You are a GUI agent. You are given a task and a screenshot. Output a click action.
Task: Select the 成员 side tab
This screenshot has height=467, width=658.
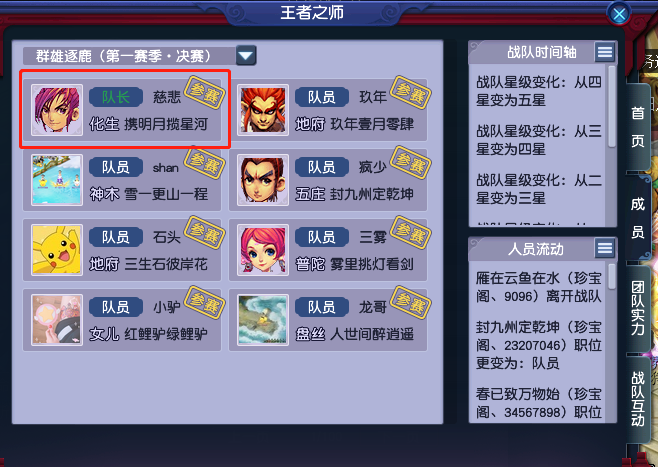637,218
